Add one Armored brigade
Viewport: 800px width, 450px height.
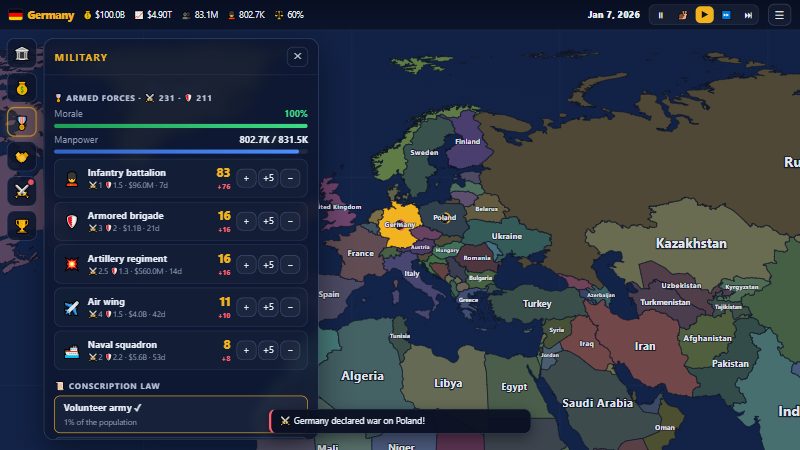pyautogui.click(x=246, y=221)
